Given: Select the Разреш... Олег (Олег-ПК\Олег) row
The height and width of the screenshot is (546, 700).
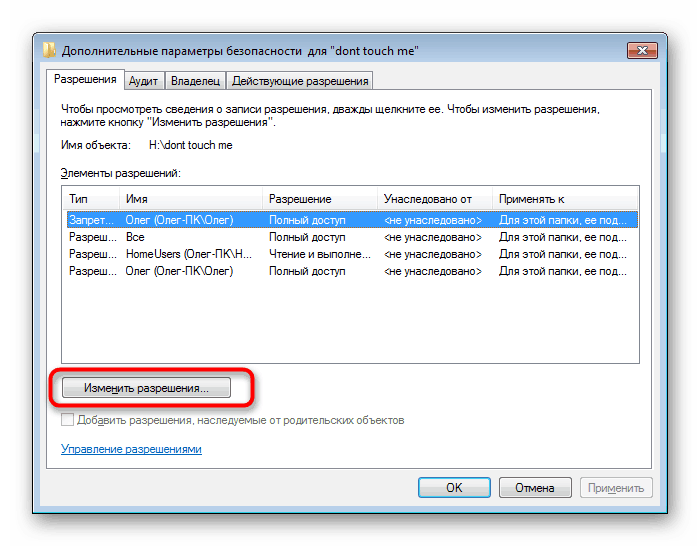Looking at the screenshot, I should tap(352, 271).
